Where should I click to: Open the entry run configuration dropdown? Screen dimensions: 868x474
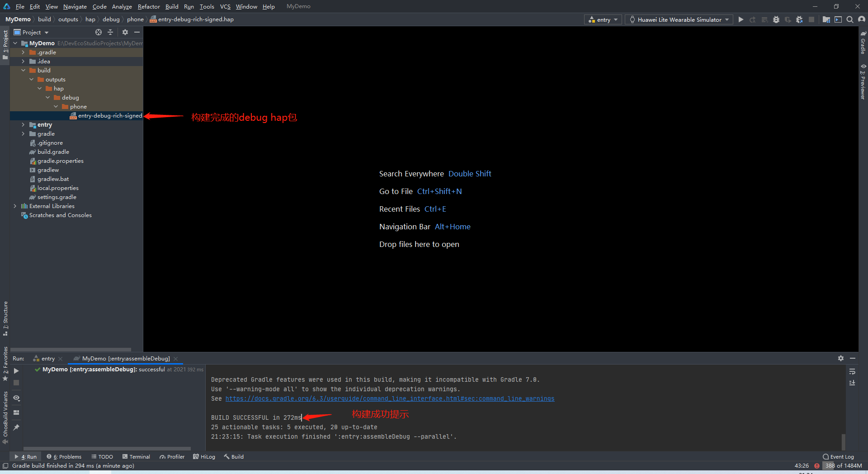coord(604,19)
